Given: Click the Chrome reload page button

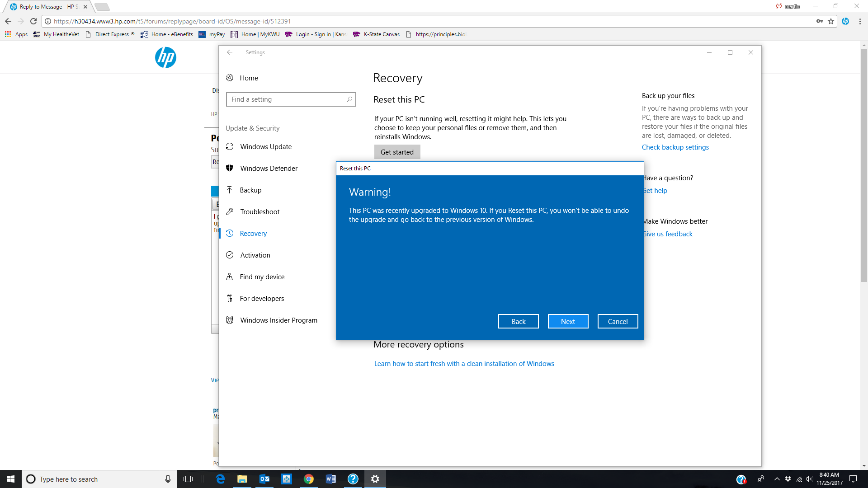Looking at the screenshot, I should point(33,21).
